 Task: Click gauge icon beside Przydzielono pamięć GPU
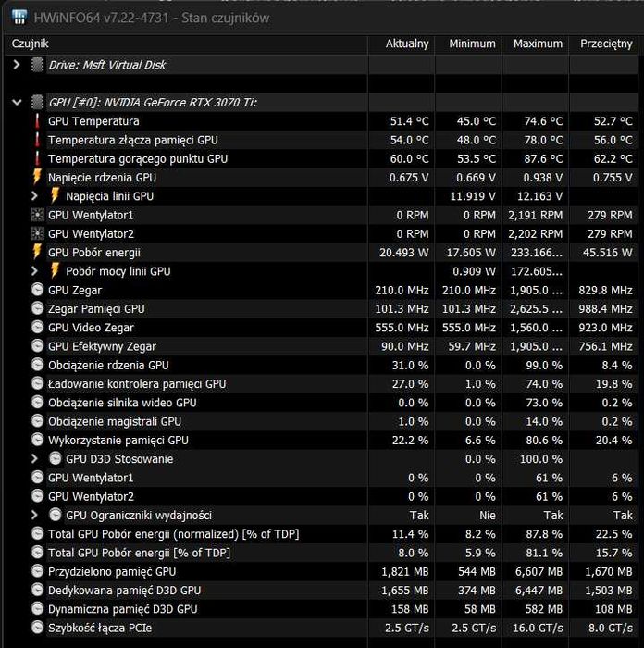tap(37, 571)
